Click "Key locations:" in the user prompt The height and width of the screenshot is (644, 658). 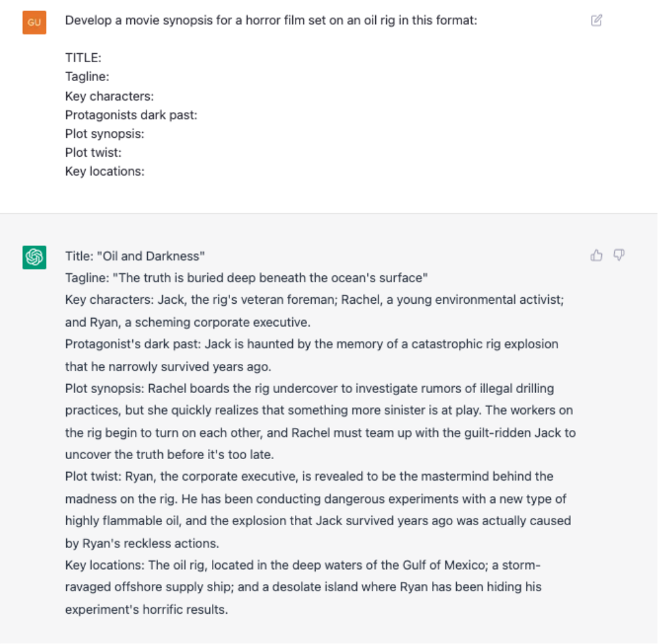(105, 171)
